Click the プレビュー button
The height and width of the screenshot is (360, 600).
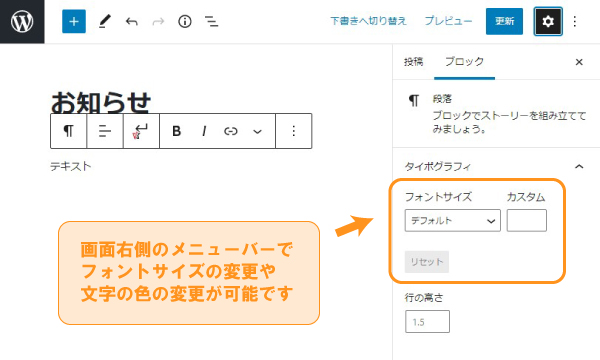(x=448, y=21)
